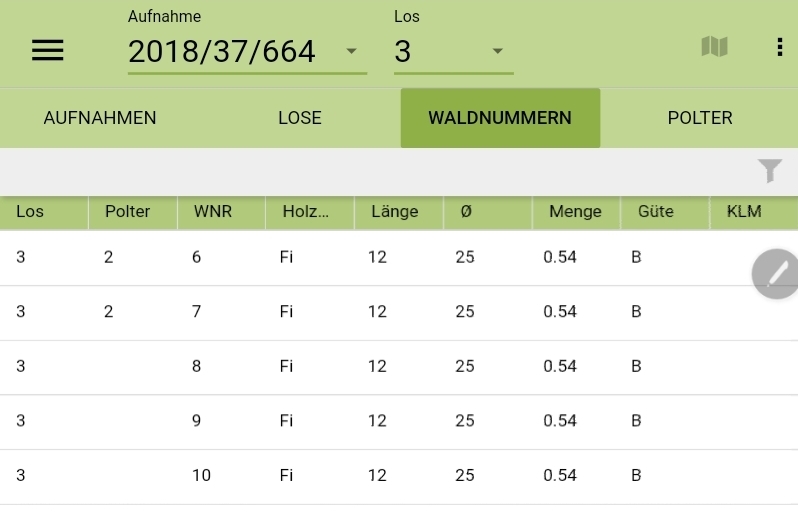The width and height of the screenshot is (798, 525).
Task: Open the map view icon
Action: click(714, 47)
